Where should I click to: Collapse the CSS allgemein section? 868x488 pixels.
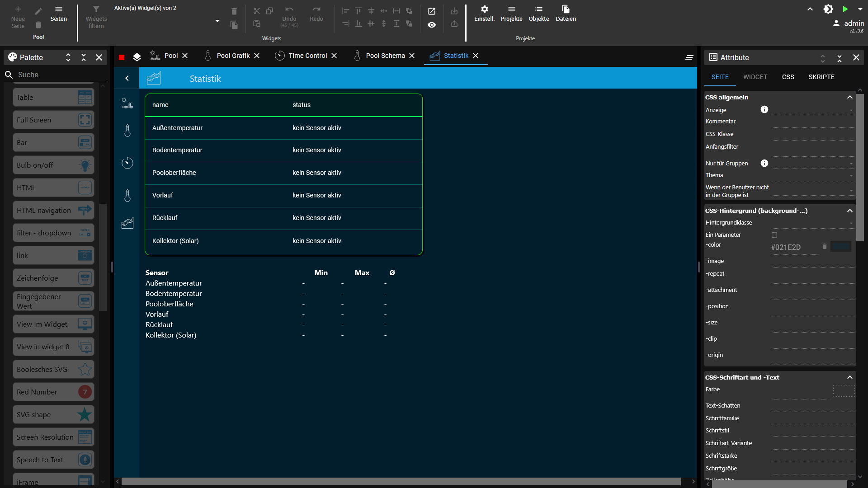coord(849,97)
